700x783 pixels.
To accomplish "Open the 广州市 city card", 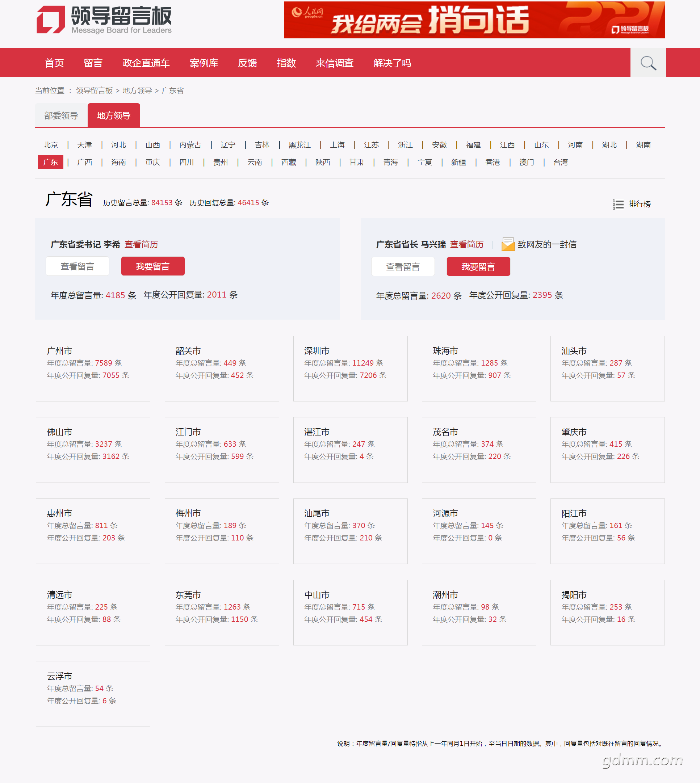I will click(93, 369).
